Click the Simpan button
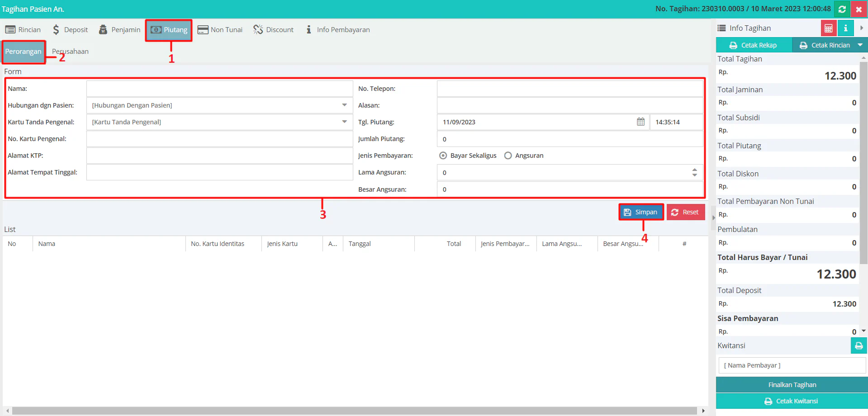 point(641,212)
